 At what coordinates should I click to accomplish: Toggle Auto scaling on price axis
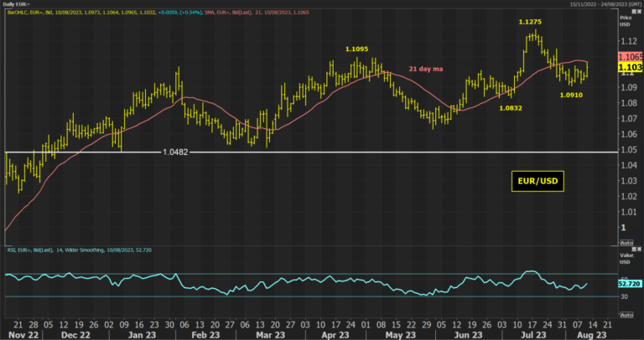point(626,243)
